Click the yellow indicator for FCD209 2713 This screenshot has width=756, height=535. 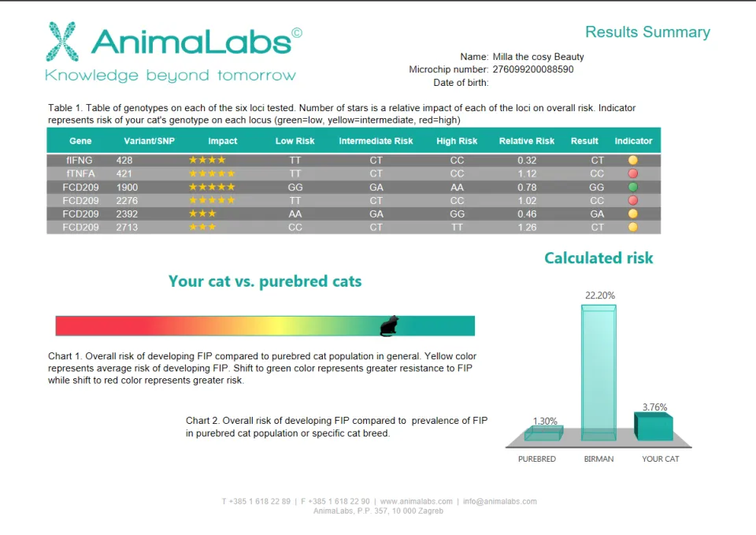(633, 227)
